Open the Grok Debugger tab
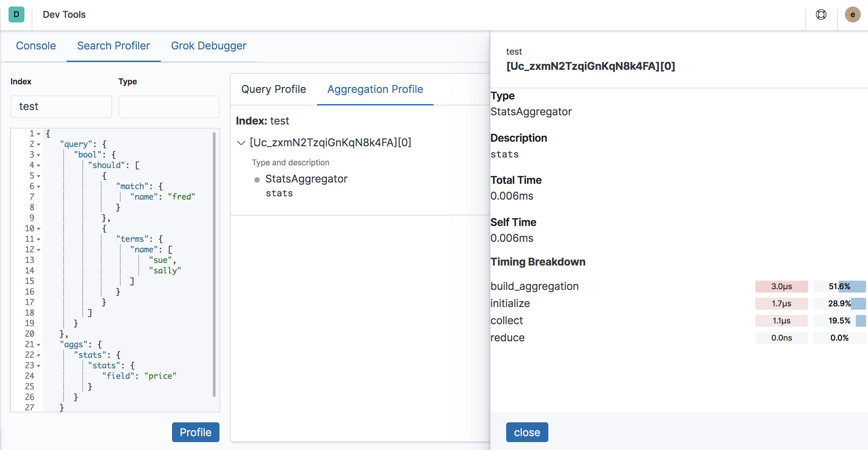Image resolution: width=868 pixels, height=450 pixels. (208, 46)
